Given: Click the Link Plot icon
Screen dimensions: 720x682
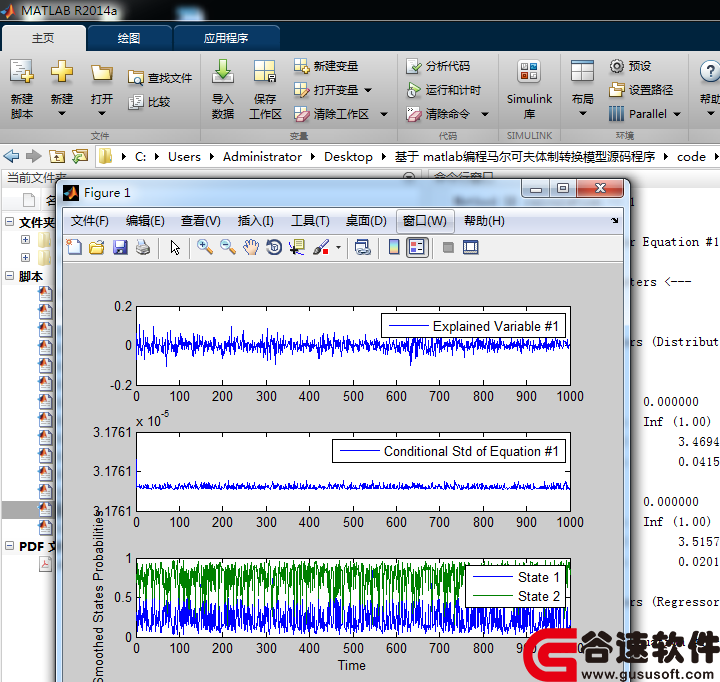Looking at the screenshot, I should 363,248.
